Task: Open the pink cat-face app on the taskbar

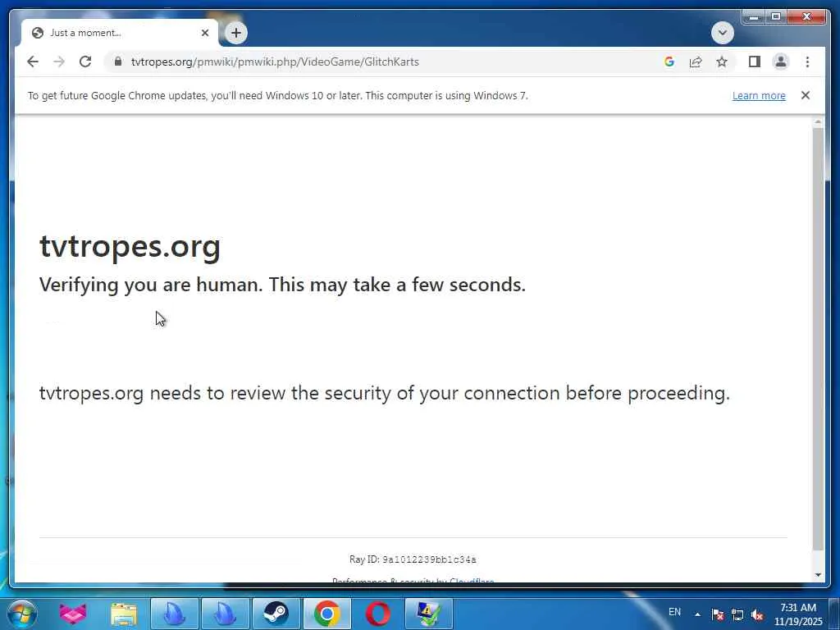Action: click(73, 614)
